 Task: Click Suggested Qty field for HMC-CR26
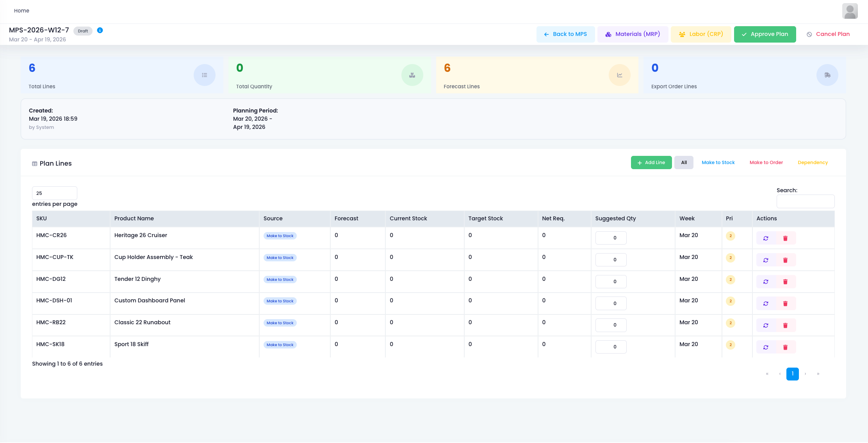click(611, 238)
